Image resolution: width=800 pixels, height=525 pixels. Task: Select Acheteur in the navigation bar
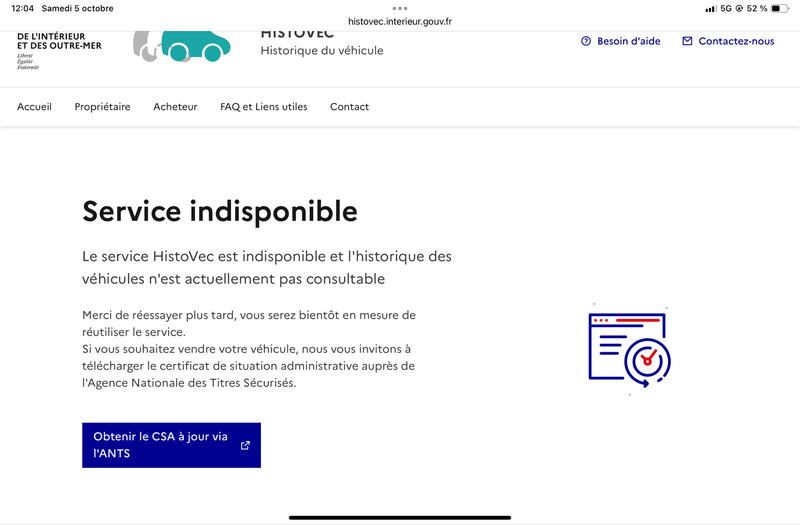pos(175,107)
